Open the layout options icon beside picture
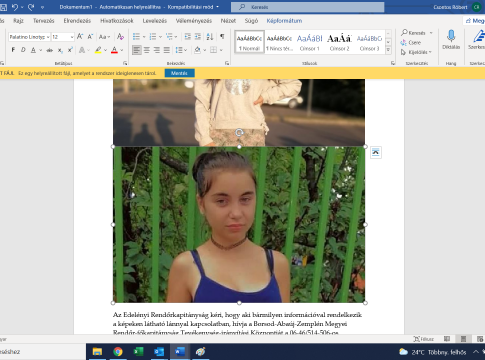485x360 pixels. (x=376, y=153)
